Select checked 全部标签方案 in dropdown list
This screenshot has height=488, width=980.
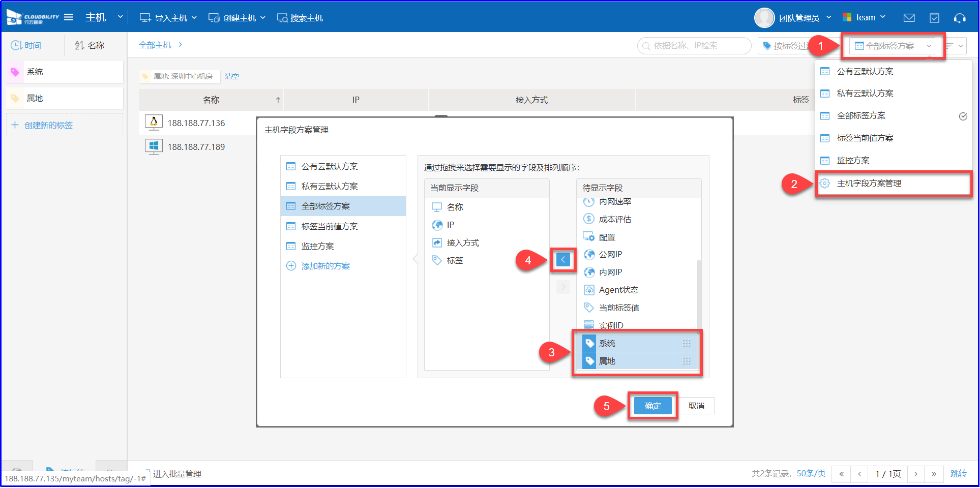pyautogui.click(x=860, y=116)
